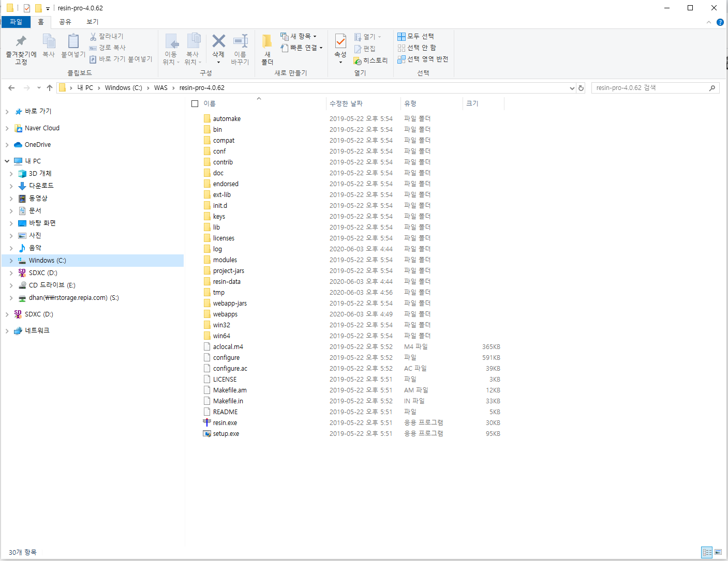This screenshot has height=561, width=728.
Task: Create a new folder with the ribbon icon
Action: click(267, 41)
